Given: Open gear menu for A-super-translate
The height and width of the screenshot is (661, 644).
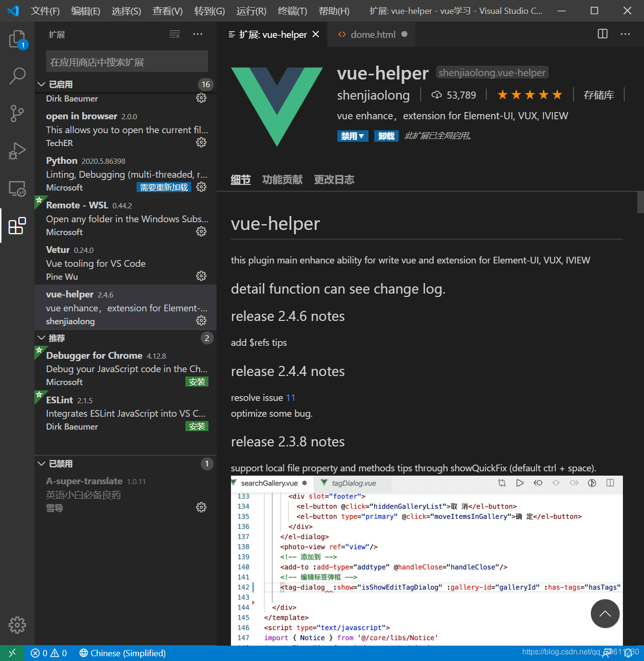Looking at the screenshot, I should click(x=201, y=507).
